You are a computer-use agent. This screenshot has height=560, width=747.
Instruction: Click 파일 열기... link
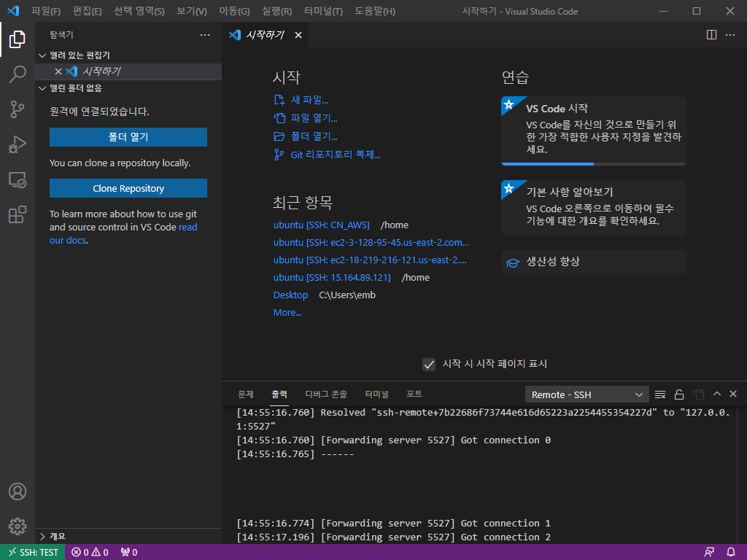[x=306, y=118]
